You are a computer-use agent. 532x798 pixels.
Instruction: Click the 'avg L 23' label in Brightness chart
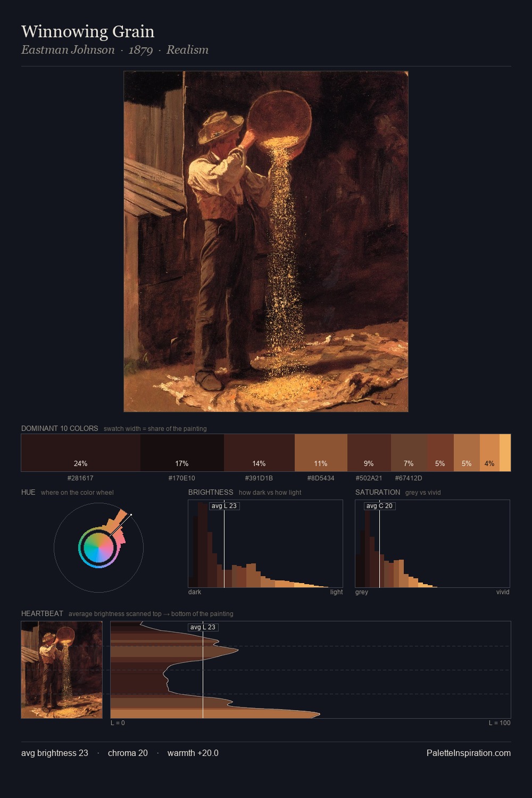click(x=224, y=506)
